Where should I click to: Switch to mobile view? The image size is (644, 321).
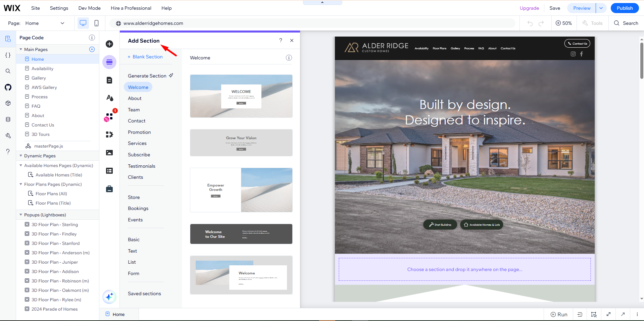[96, 23]
